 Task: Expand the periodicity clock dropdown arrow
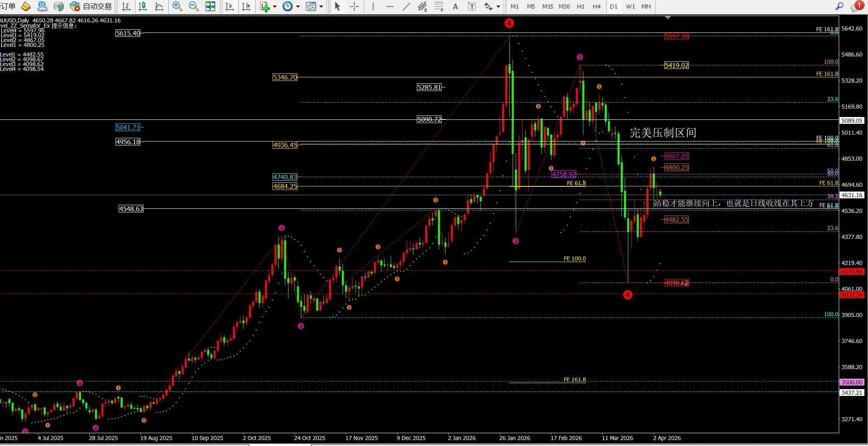coord(298,6)
